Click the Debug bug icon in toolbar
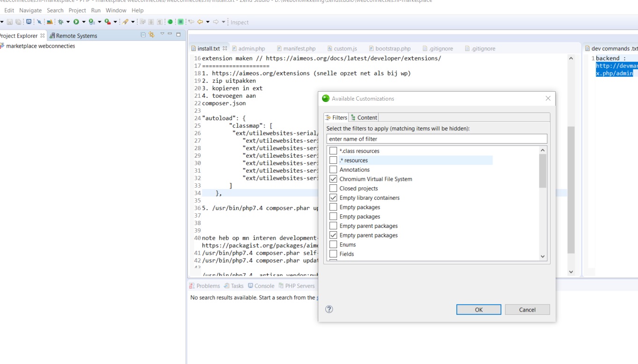 (60, 22)
